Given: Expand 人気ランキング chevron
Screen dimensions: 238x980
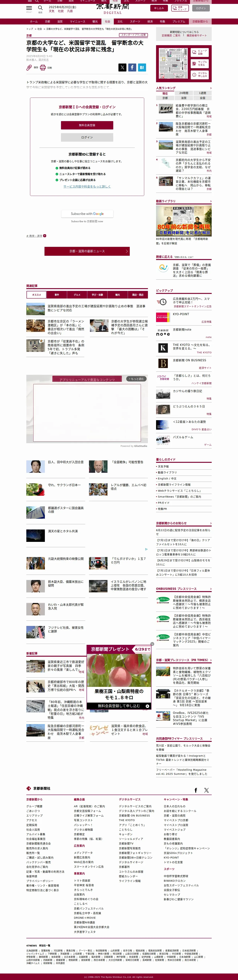Looking at the screenshot, I should (x=211, y=88).
